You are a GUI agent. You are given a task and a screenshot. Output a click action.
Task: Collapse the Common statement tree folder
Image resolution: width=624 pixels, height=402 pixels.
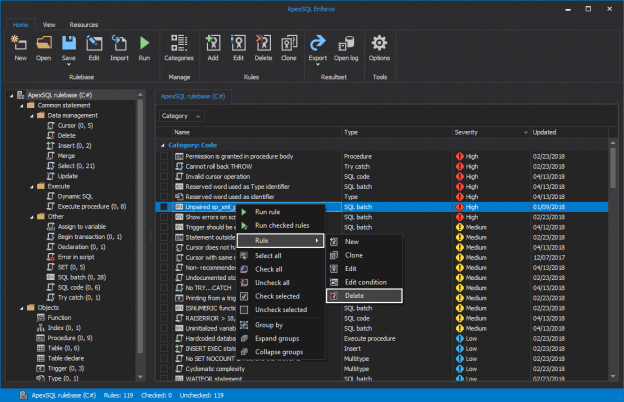click(21, 105)
